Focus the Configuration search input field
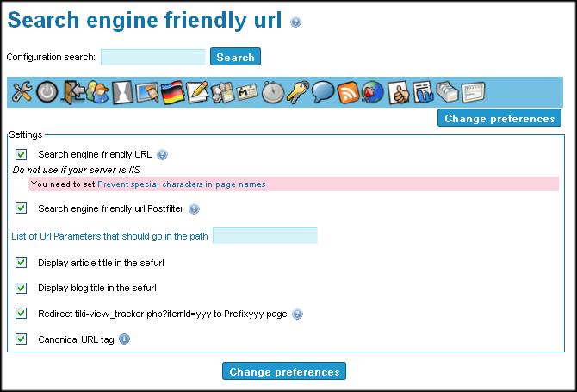The width and height of the screenshot is (577, 392). [153, 57]
